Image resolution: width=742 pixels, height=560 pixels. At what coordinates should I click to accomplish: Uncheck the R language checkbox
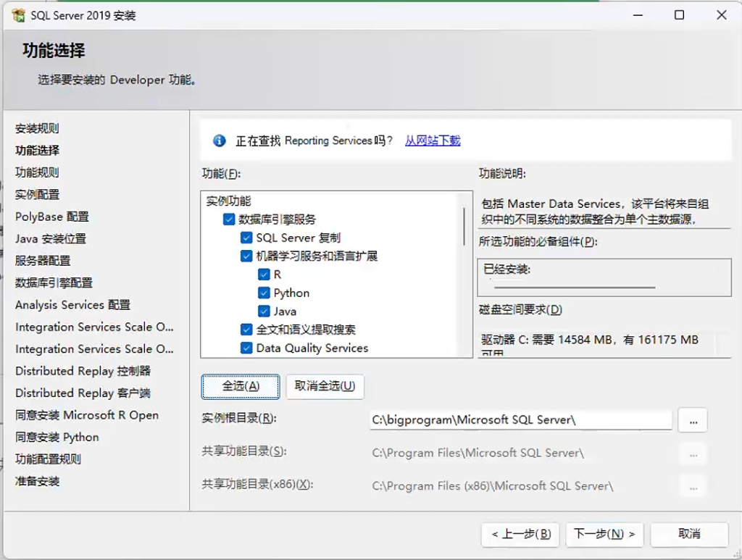click(264, 275)
